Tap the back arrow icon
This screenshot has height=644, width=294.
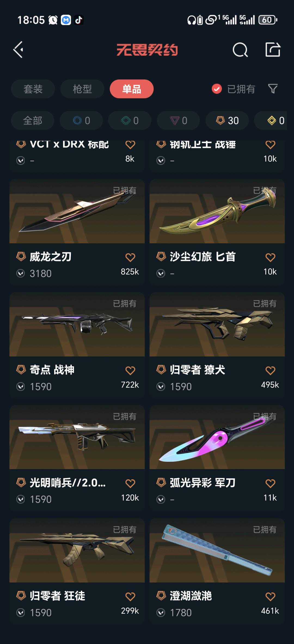pyautogui.click(x=19, y=50)
